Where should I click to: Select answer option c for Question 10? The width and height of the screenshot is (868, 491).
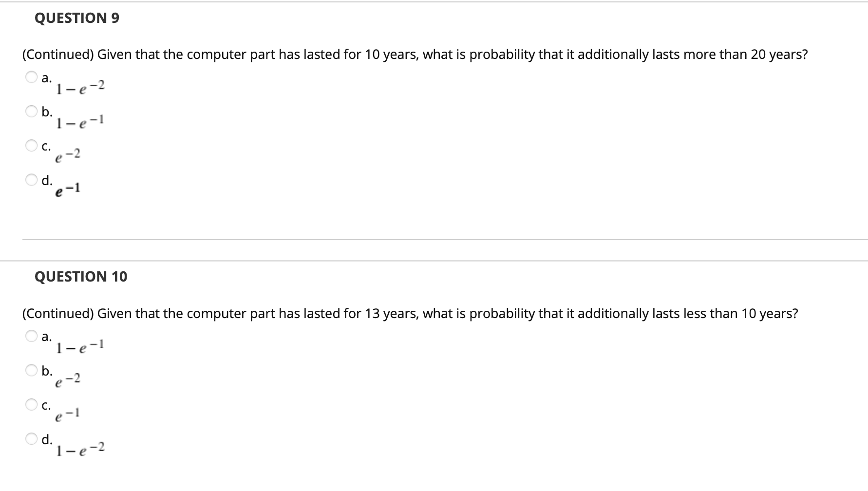click(31, 404)
